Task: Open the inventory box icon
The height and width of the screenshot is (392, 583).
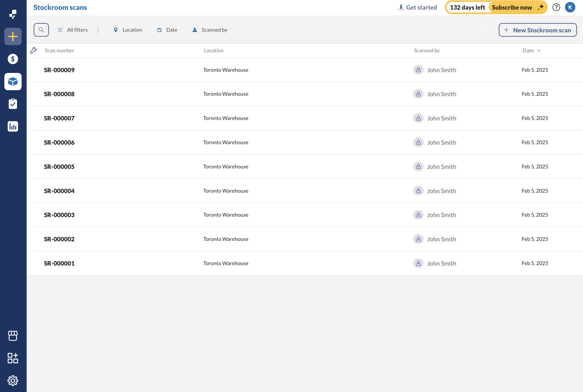Action: [x=13, y=82]
